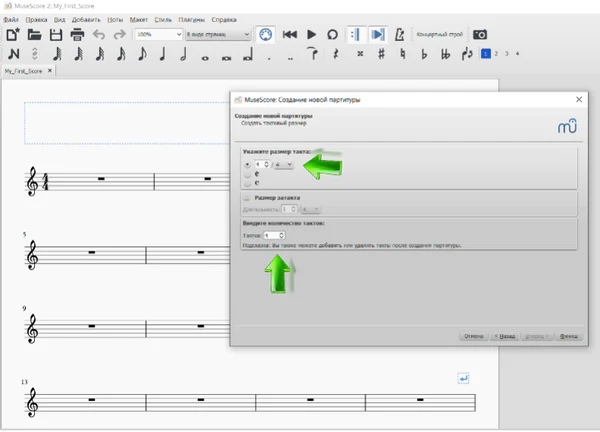
Task: Enable note input mode with the N icon
Action: click(x=14, y=54)
